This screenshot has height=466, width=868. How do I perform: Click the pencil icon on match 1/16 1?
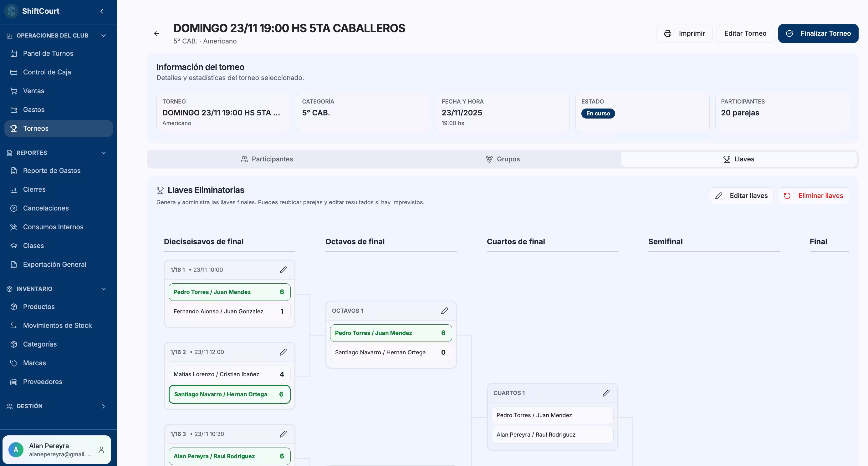coord(283,270)
